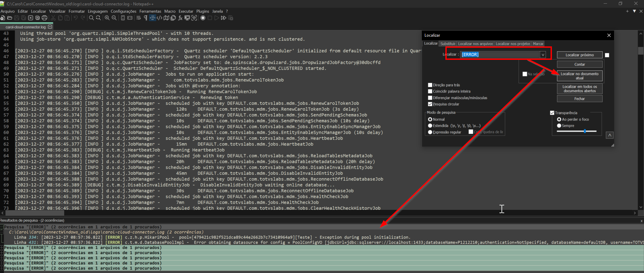
Task: Open the Plugins menu
Action: pos(202,11)
